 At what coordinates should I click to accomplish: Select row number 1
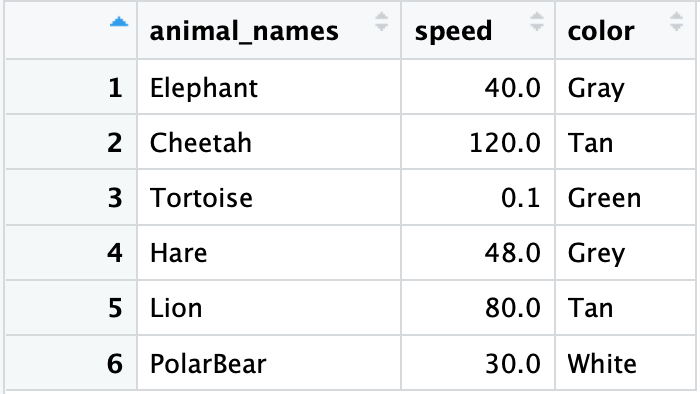point(115,87)
